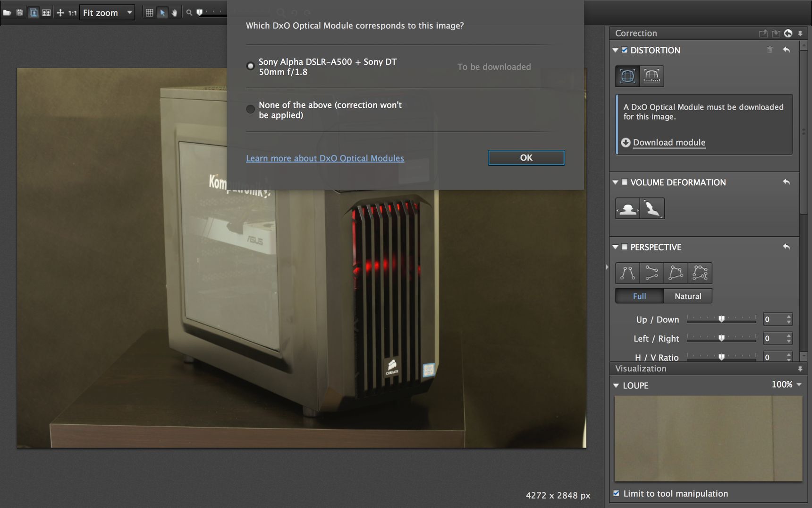Viewport: 812px width, 508px height.
Task: Click the Up / Down value field
Action: click(774, 319)
